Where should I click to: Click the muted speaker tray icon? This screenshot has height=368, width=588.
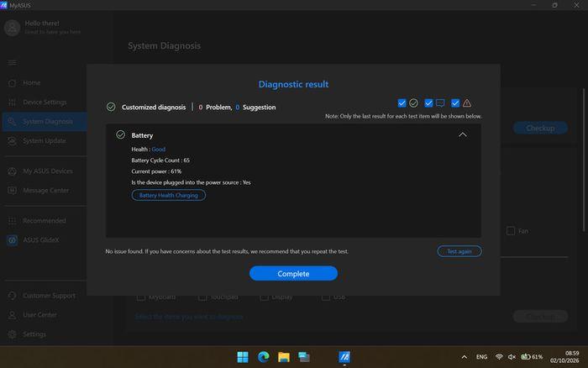pos(512,357)
